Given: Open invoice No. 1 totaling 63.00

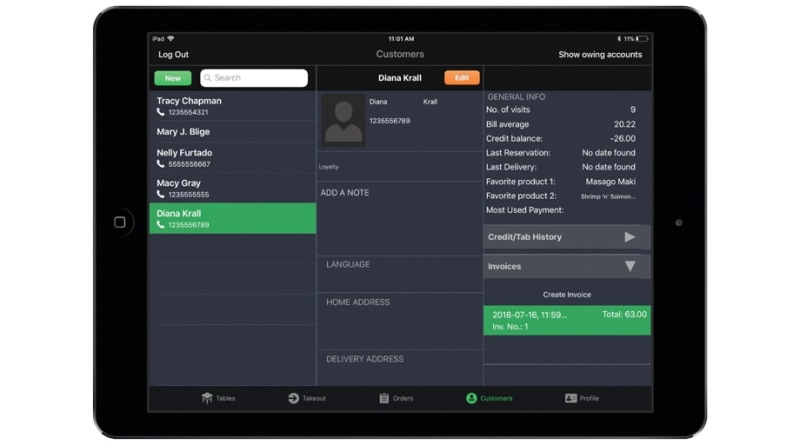Looking at the screenshot, I should tap(567, 320).
